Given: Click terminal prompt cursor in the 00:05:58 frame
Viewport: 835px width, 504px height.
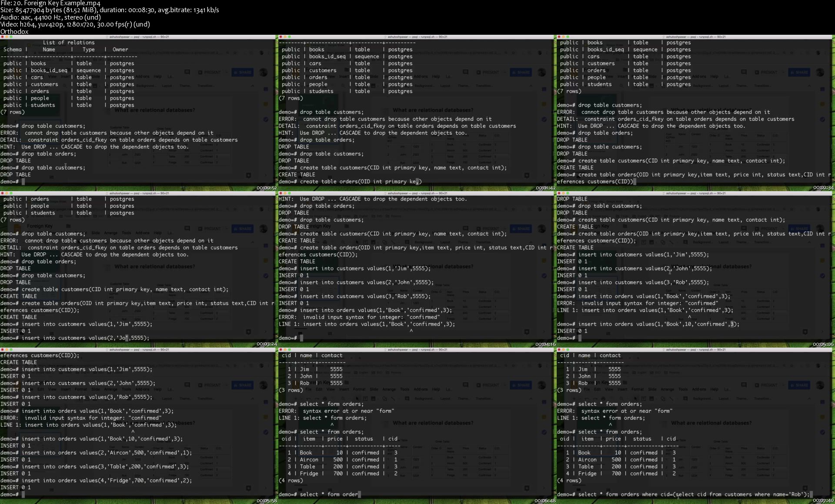Looking at the screenshot, I should pyautogui.click(x=23, y=494).
